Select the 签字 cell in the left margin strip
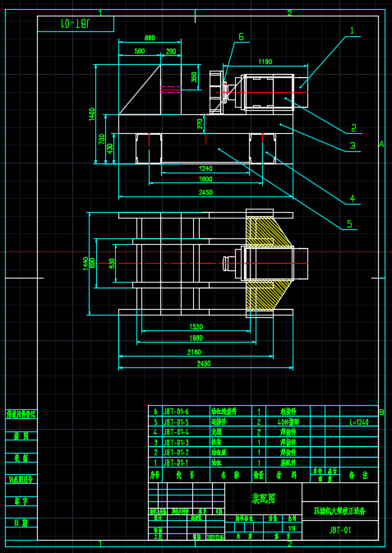Viewport: 392px width, 553px height. point(21,501)
